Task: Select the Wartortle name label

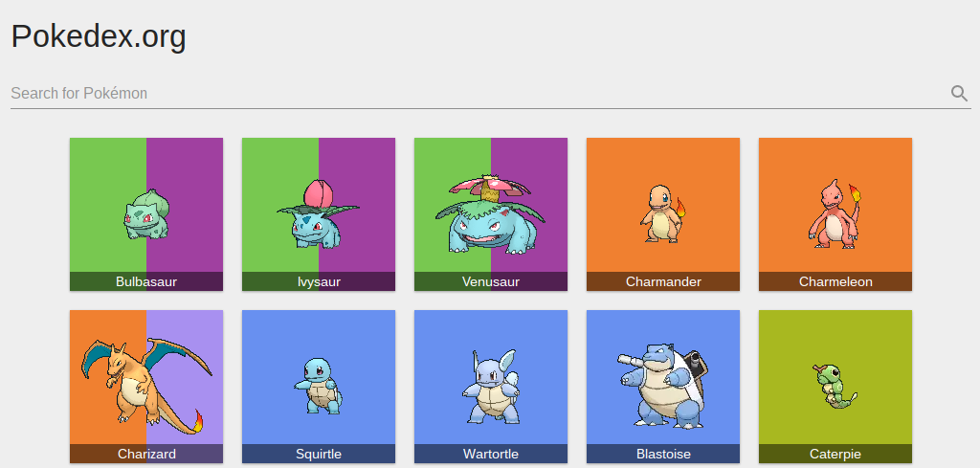Action: tap(491, 454)
